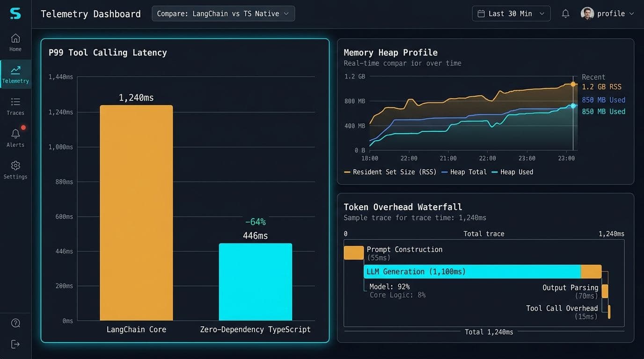
Task: Click the Output Parsing orange segment
Action: tap(605, 291)
